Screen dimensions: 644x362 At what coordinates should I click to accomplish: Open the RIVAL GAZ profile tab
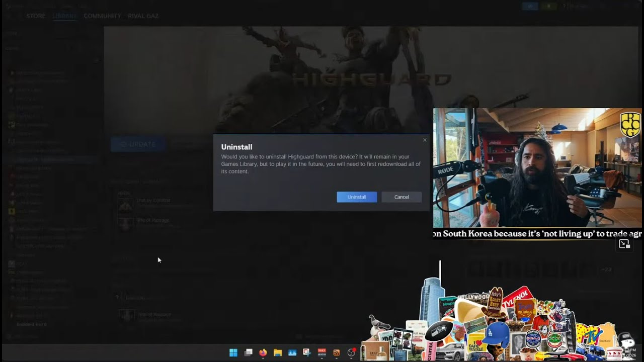tap(143, 16)
